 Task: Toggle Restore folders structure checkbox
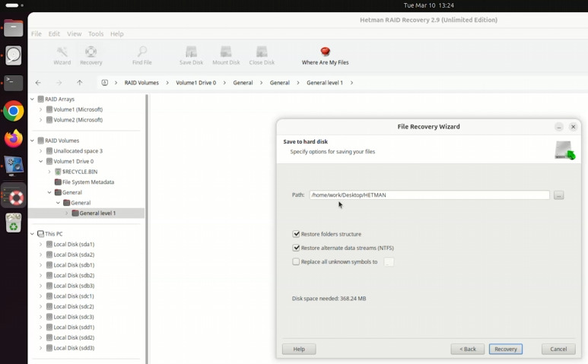coord(296,234)
